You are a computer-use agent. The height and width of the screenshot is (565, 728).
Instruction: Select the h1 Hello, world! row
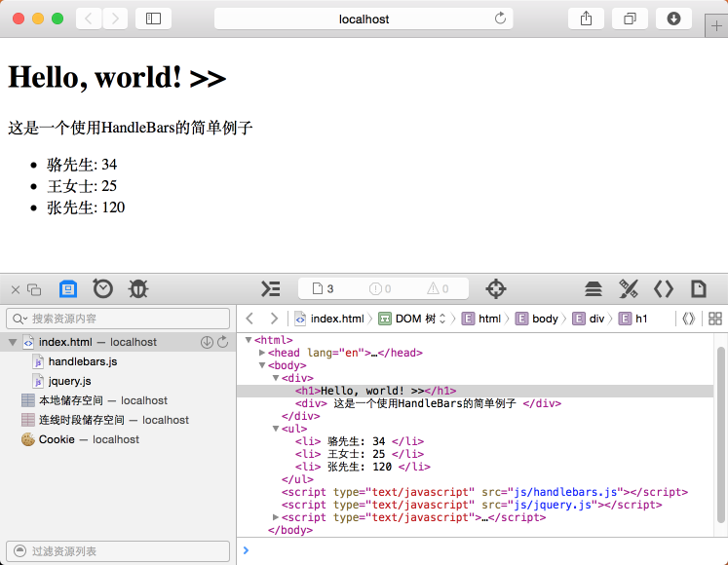(x=475, y=391)
